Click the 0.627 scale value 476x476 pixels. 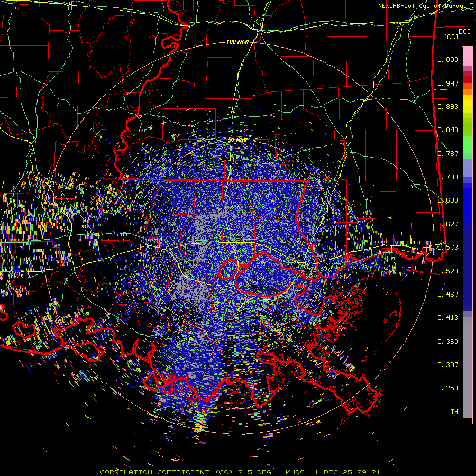(448, 224)
